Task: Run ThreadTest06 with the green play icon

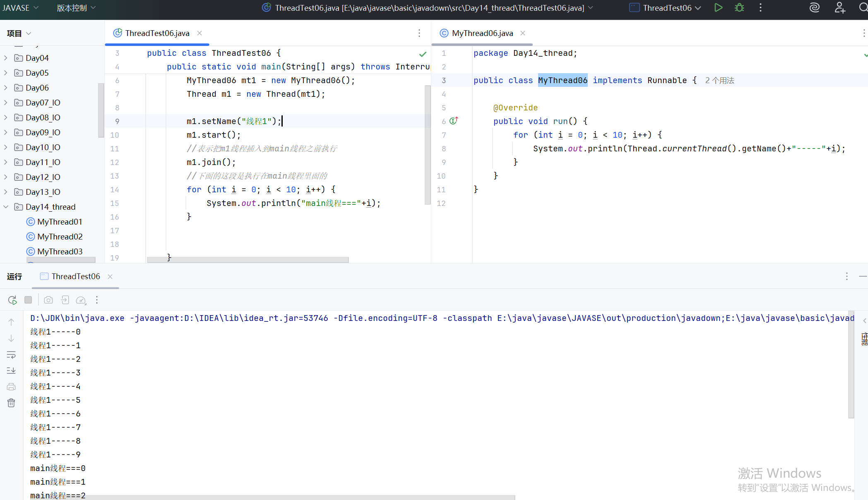Action: pos(719,7)
